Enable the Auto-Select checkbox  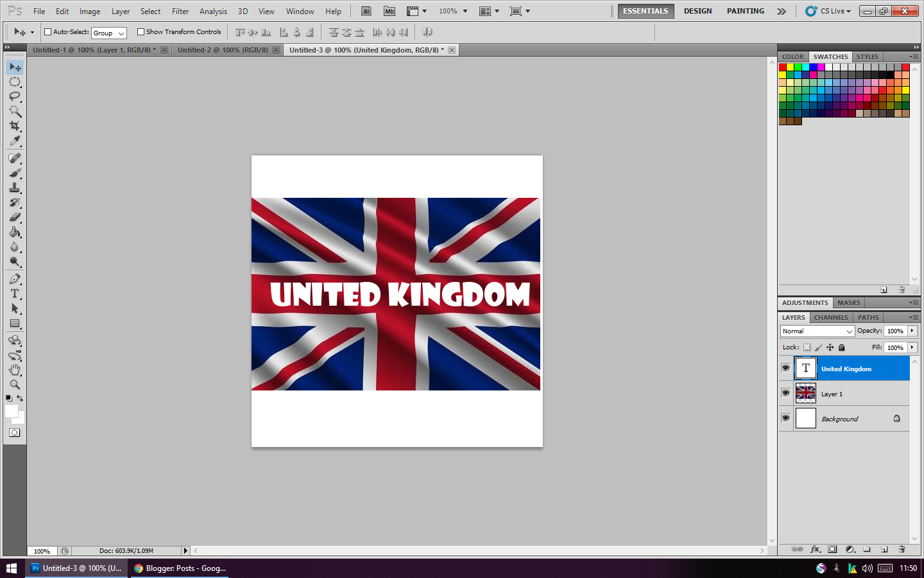(x=47, y=31)
